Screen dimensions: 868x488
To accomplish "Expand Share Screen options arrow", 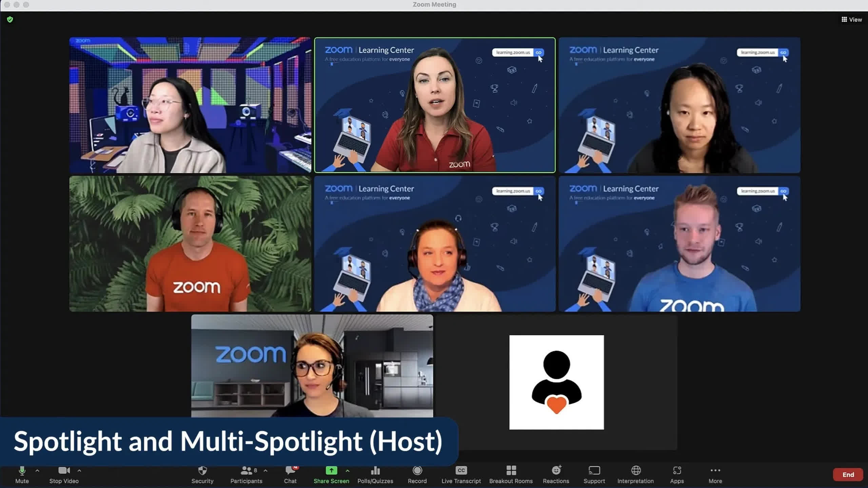I will [348, 470].
